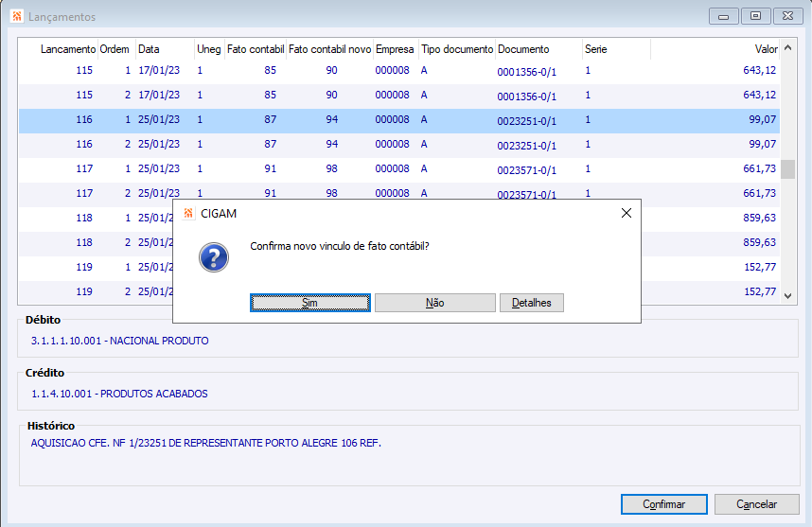Image resolution: width=812 pixels, height=527 pixels.
Task: Click Fato contabil 91 in Lancamento 117 Ordem 1
Action: [x=271, y=168]
